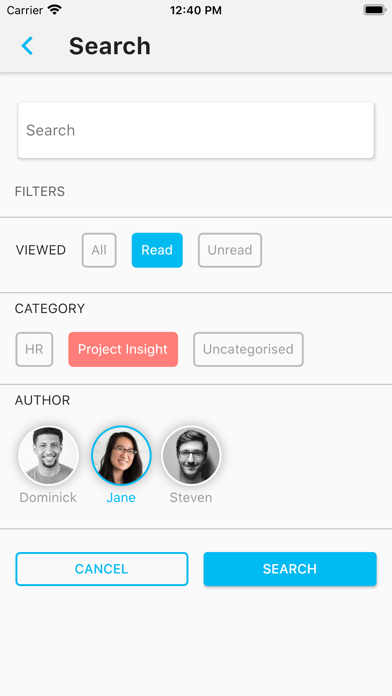Tap the clock time in status bar

tap(196, 10)
